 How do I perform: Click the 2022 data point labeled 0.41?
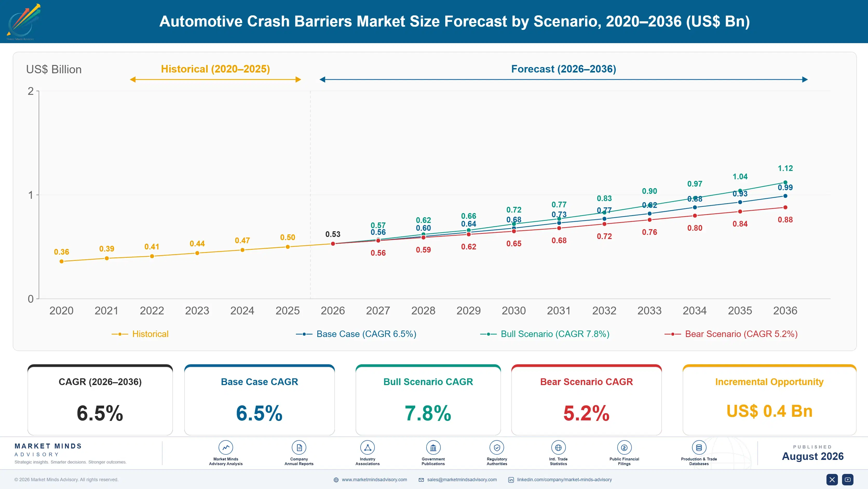[152, 256]
